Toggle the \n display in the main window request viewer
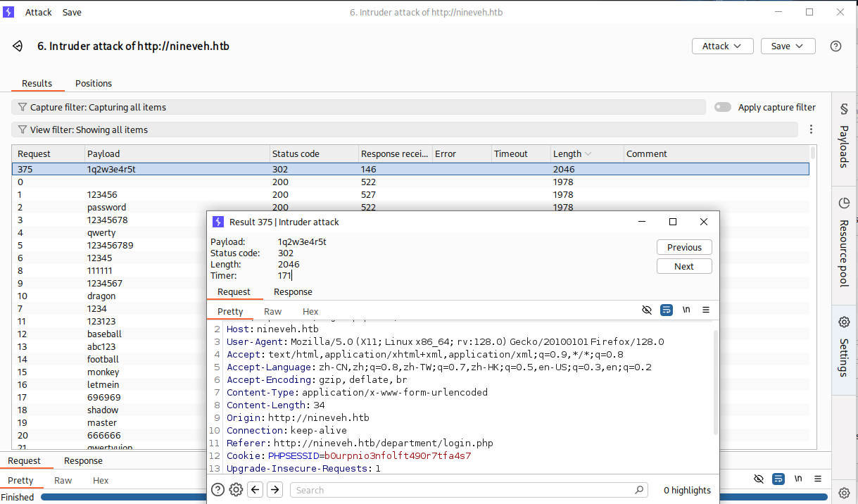The image size is (858, 504). [798, 478]
